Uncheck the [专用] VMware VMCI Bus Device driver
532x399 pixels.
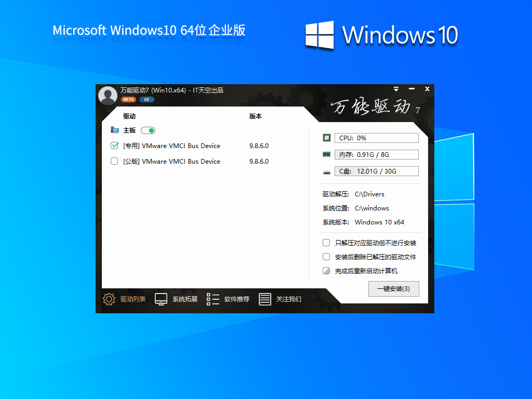tap(114, 146)
